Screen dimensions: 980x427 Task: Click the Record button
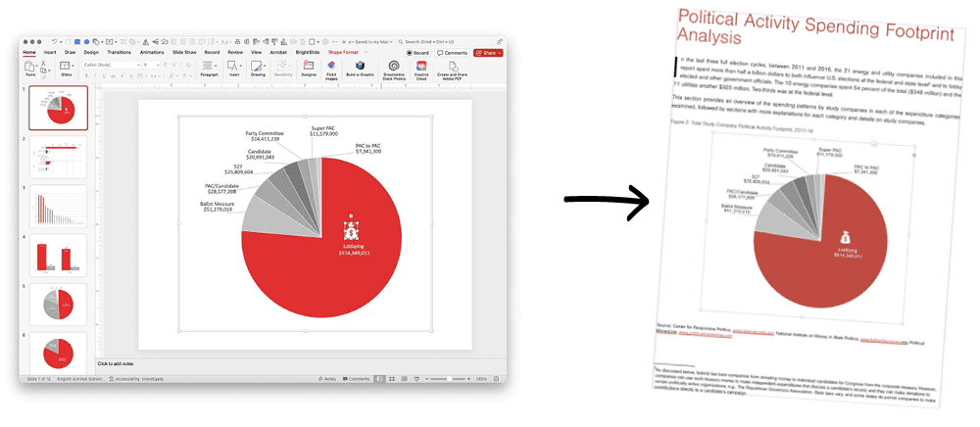[x=417, y=53]
